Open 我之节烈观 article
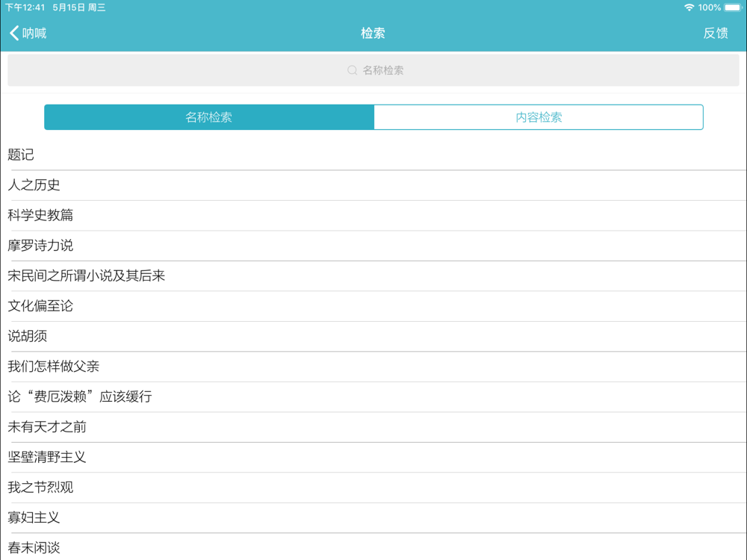The height and width of the screenshot is (560, 747). [373, 488]
